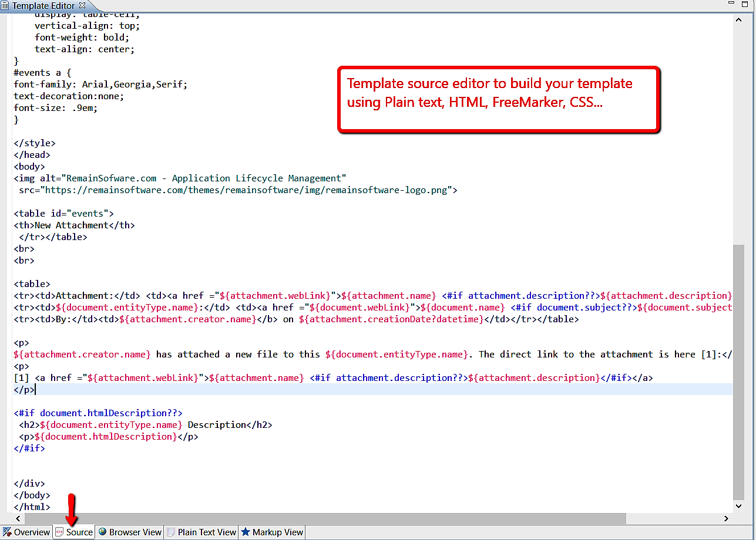Open the Overview tab
Image resolution: width=756 pixels, height=540 pixels.
click(26, 532)
